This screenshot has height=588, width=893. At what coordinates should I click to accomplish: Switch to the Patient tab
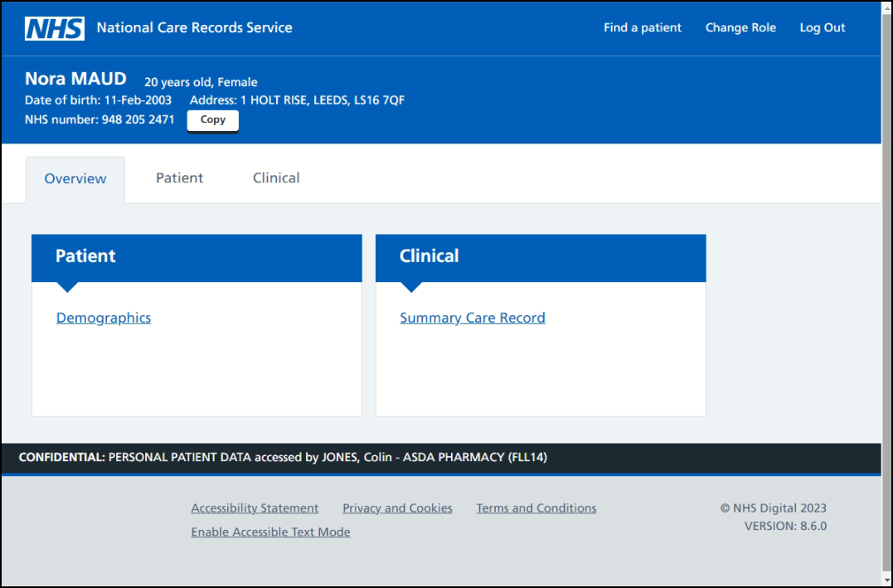[179, 178]
